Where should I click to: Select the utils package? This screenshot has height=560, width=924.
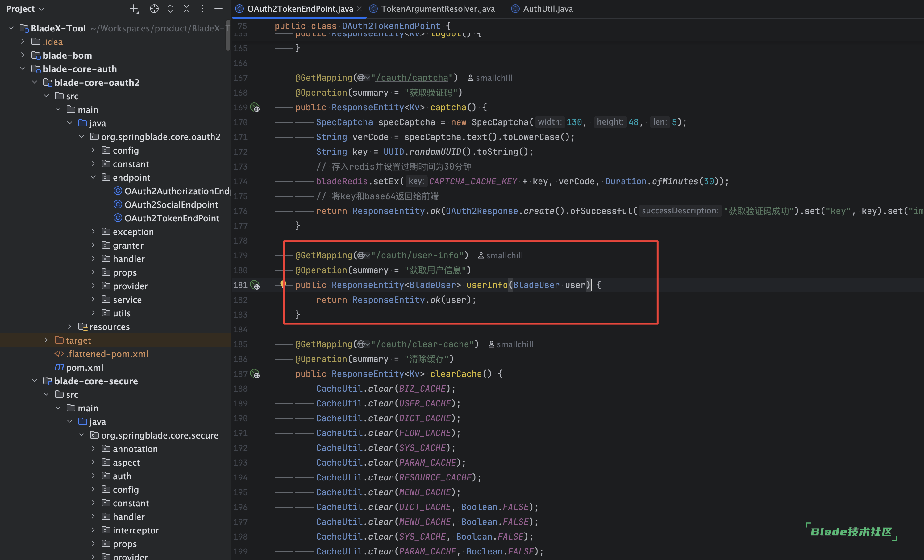click(116, 313)
